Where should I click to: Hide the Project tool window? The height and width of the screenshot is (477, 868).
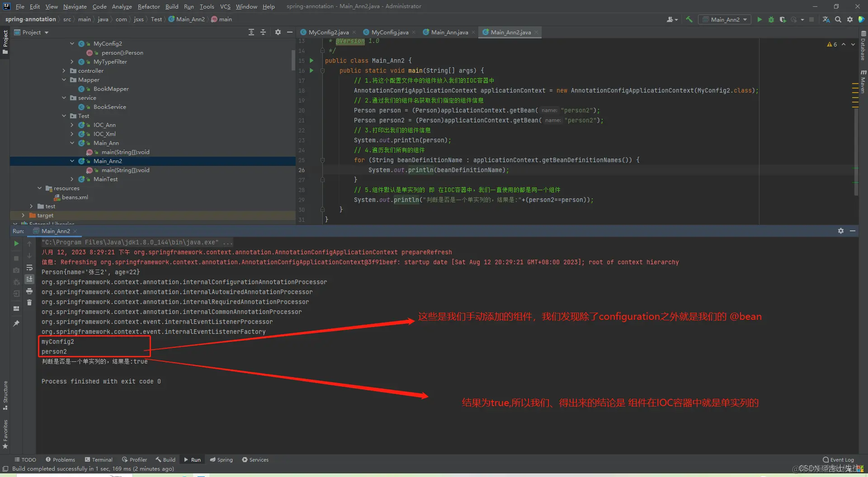point(290,33)
